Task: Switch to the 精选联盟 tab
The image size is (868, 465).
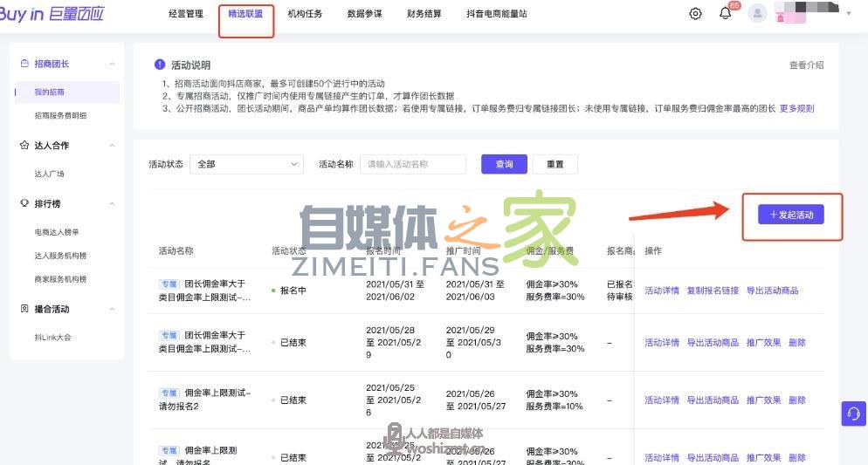Action: 245,14
